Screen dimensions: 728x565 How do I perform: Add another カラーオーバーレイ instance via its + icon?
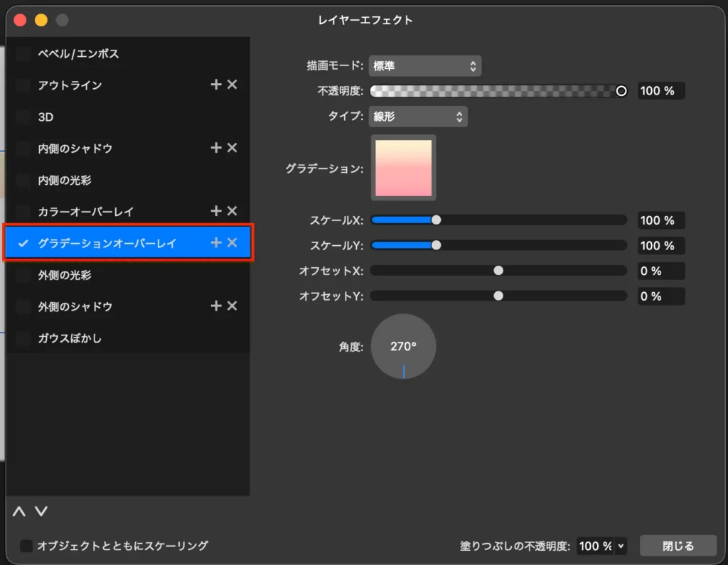coord(216,211)
